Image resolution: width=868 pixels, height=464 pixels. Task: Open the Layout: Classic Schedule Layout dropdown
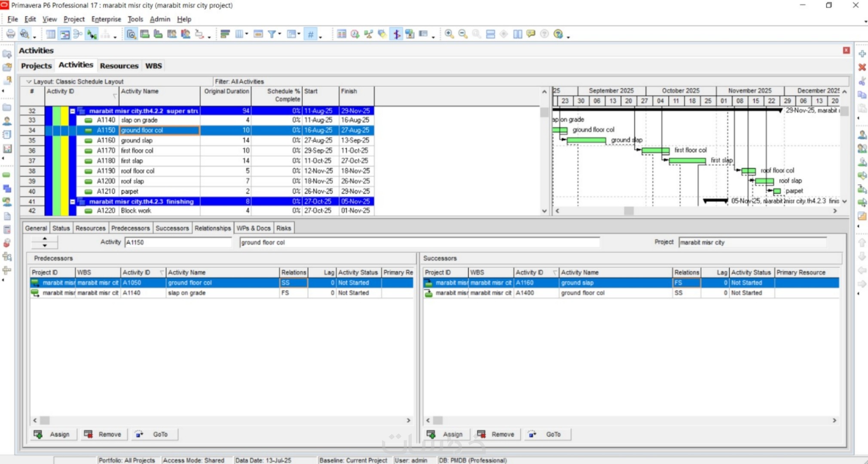(x=29, y=81)
